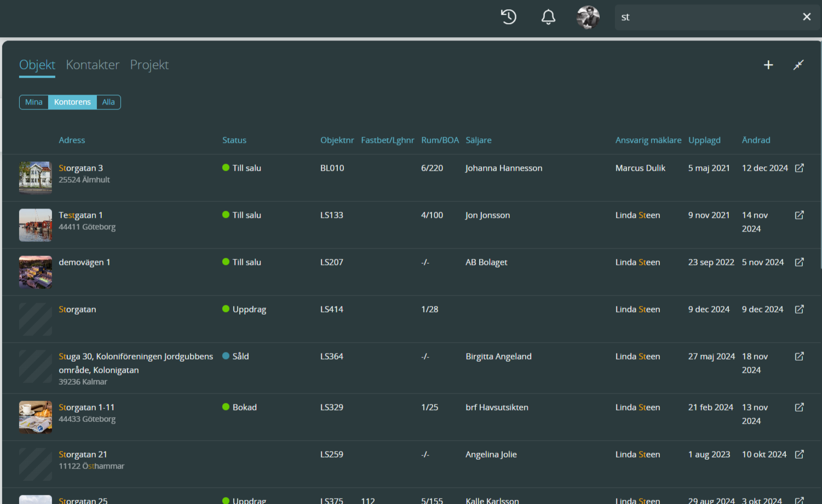
Task: Click object number LS207
Action: (332, 262)
